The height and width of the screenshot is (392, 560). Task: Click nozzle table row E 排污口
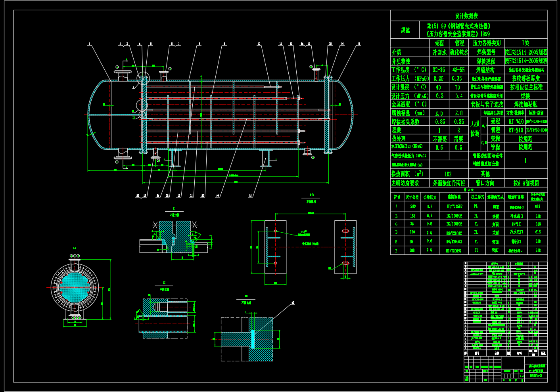pyautogui.click(x=516, y=241)
